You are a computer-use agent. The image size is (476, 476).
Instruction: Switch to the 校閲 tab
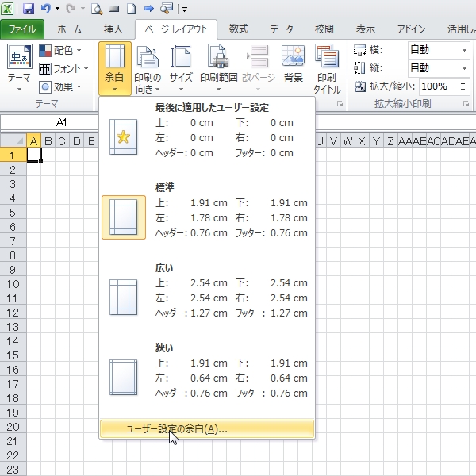tap(324, 29)
